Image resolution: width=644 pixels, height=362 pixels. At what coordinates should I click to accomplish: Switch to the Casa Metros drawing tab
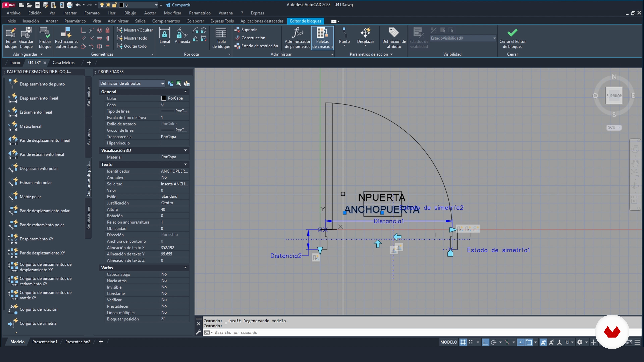(64, 63)
